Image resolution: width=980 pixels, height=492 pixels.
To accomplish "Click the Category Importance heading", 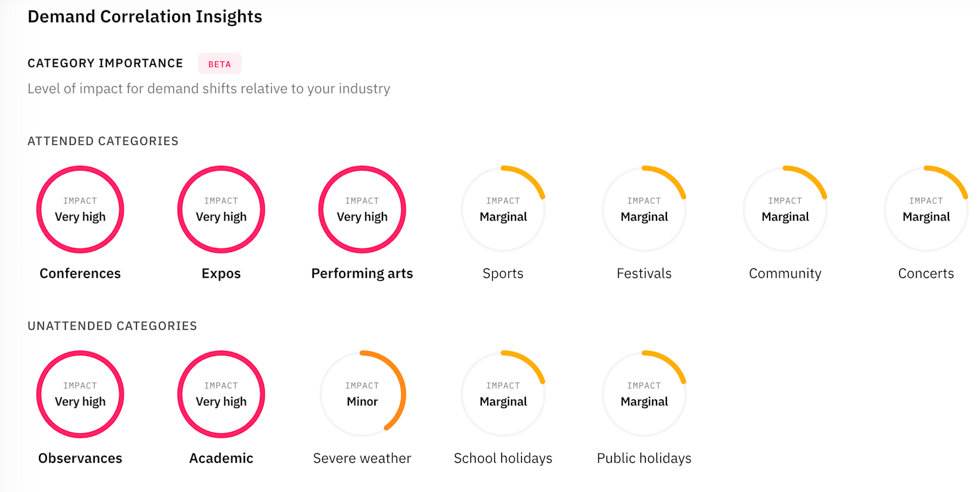I will [105, 63].
